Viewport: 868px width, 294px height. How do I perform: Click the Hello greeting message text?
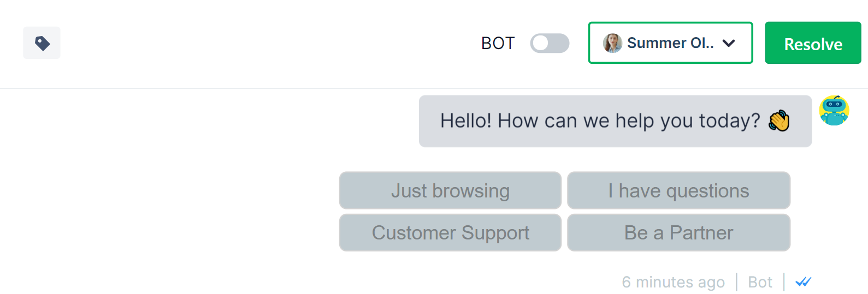[x=600, y=121]
